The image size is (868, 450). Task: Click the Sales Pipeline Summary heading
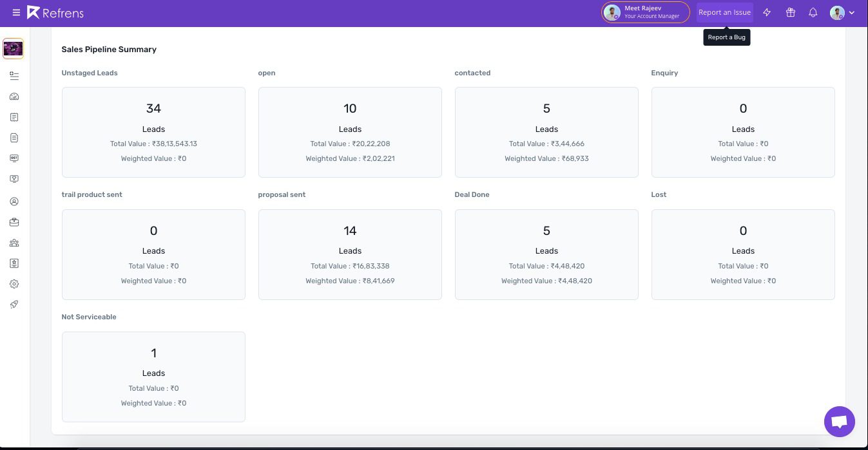pyautogui.click(x=109, y=50)
